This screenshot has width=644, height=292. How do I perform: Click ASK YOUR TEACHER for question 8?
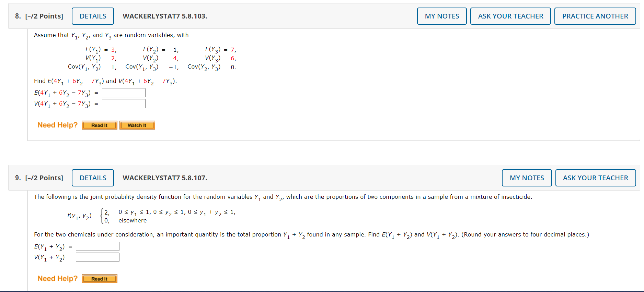pyautogui.click(x=510, y=16)
